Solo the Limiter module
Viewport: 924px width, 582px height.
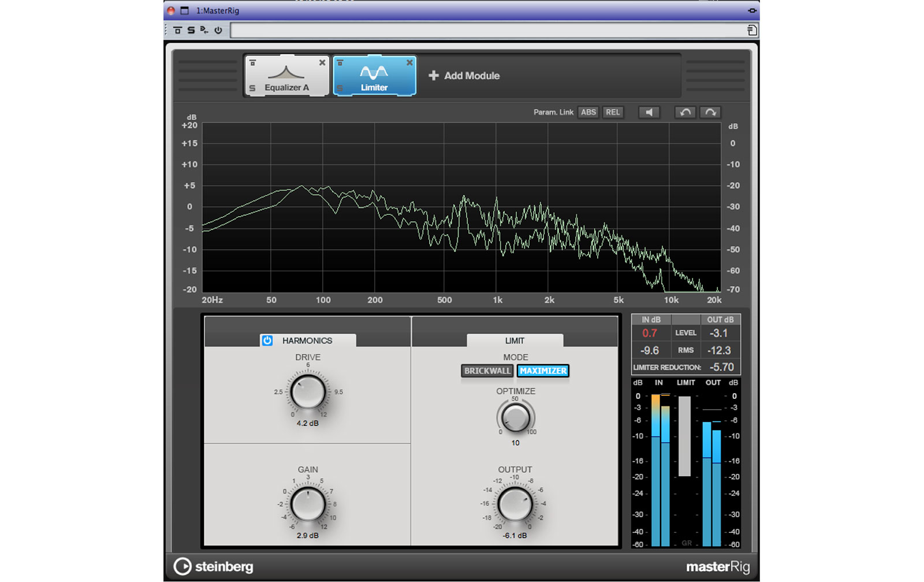point(340,88)
